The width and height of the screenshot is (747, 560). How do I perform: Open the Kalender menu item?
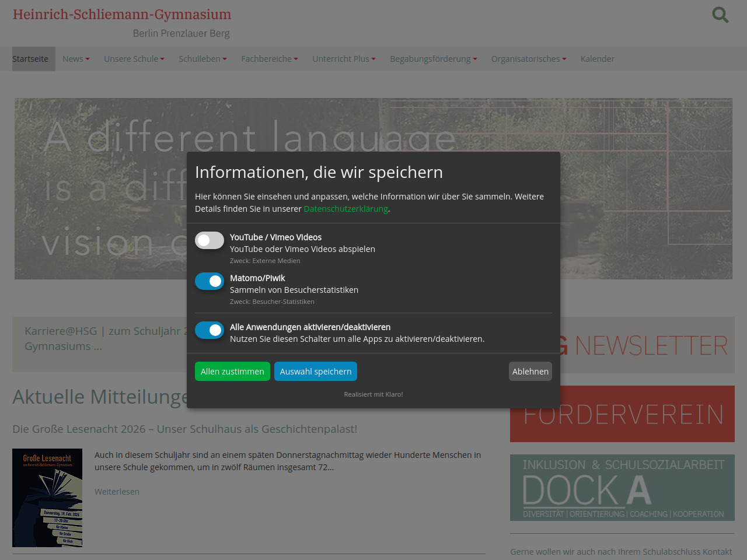597,59
